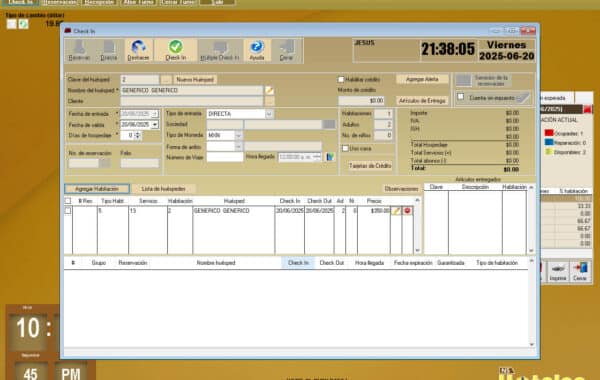This screenshot has width=600, height=380.
Task: Expand the Tipo de Moneda dropdown
Action: (238, 135)
